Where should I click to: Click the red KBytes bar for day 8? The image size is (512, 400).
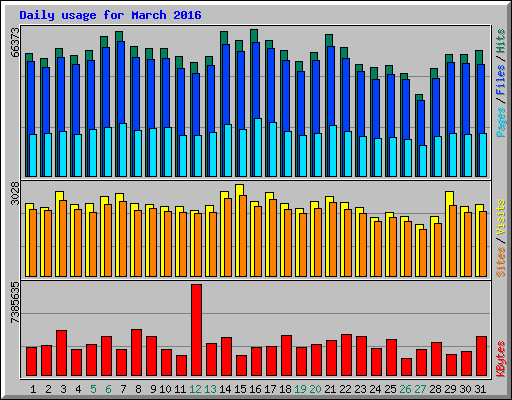[136, 353]
